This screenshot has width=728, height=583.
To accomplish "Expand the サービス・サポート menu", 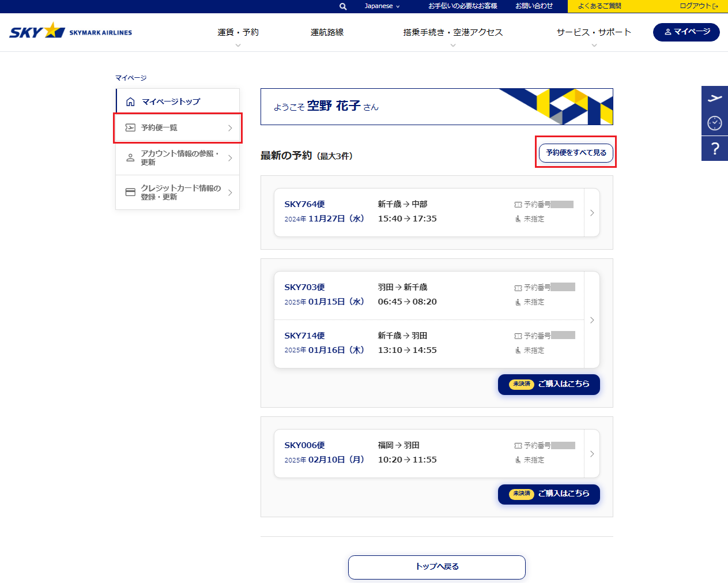I will pyautogui.click(x=594, y=33).
